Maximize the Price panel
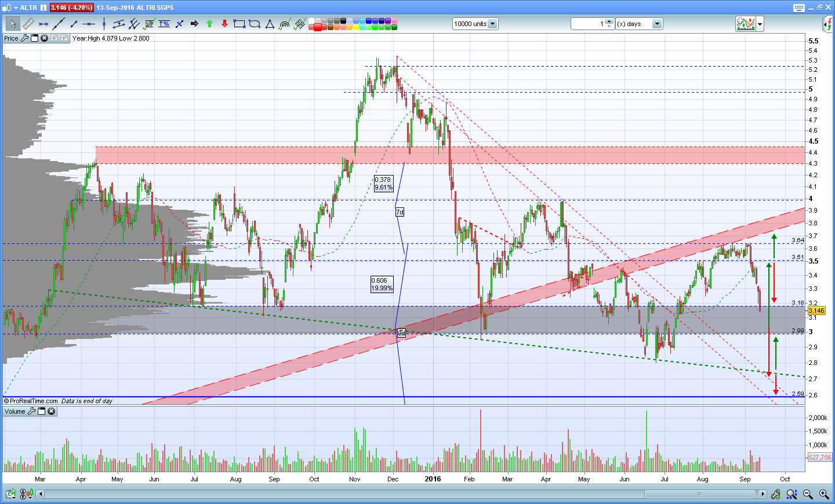The width and height of the screenshot is (835, 504). point(34,38)
